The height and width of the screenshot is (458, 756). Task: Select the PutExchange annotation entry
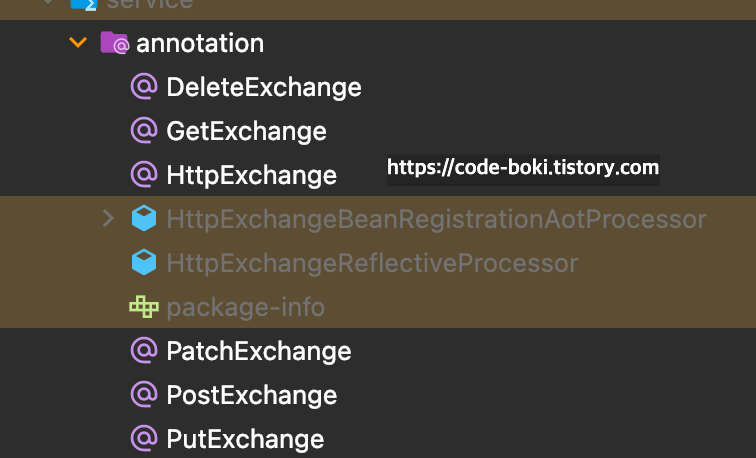coord(245,439)
